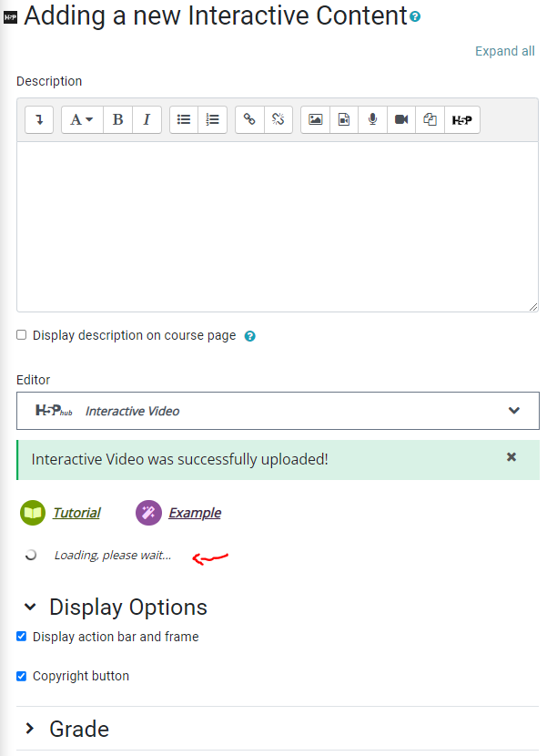The width and height of the screenshot is (557, 756).
Task: Open the insert media file icon
Action: click(344, 119)
